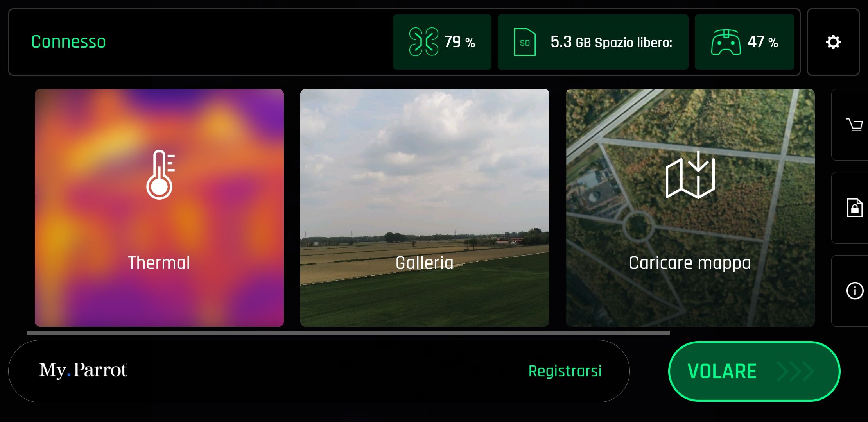Viewport: 868px width, 422px height.
Task: Open the locked document icon
Action: tap(855, 207)
